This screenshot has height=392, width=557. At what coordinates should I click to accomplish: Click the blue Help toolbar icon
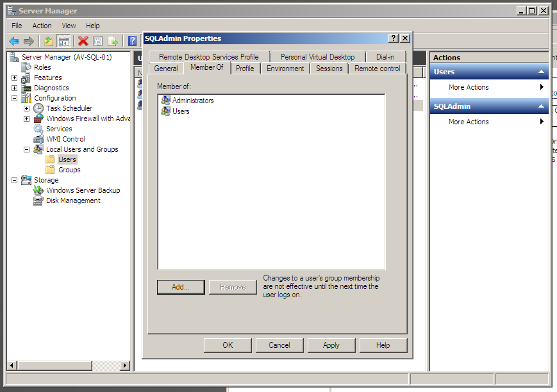click(x=132, y=41)
